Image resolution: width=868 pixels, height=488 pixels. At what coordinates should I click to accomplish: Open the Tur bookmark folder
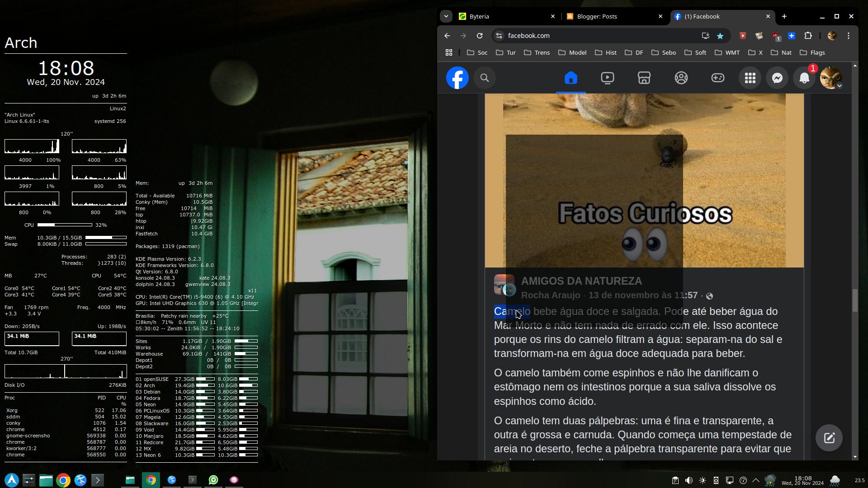point(506,53)
